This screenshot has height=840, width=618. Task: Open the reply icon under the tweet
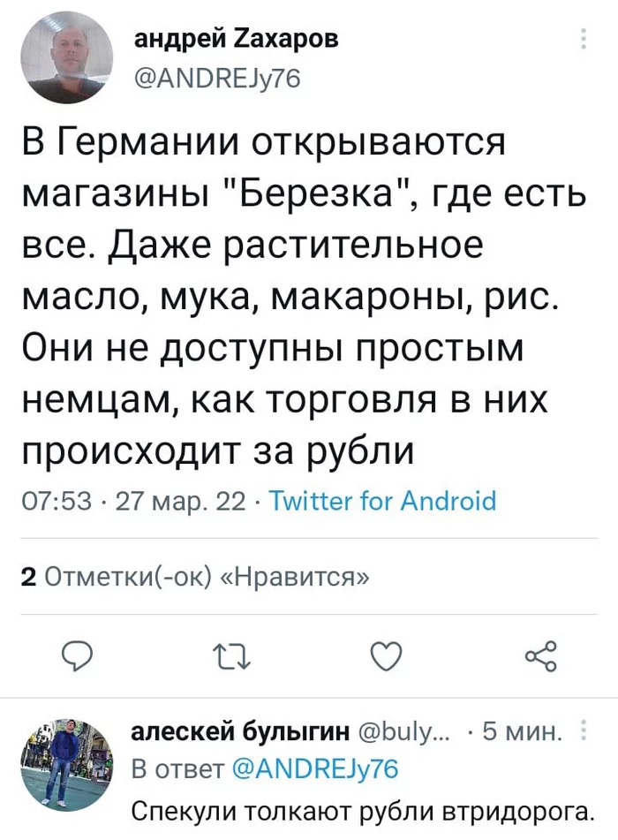point(78,654)
